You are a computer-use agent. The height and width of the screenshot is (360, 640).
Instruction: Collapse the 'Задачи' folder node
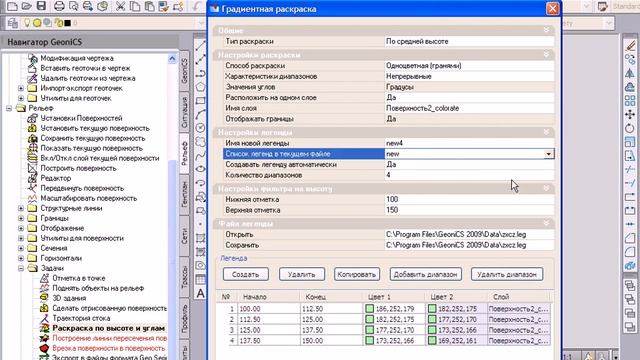click(x=21, y=268)
